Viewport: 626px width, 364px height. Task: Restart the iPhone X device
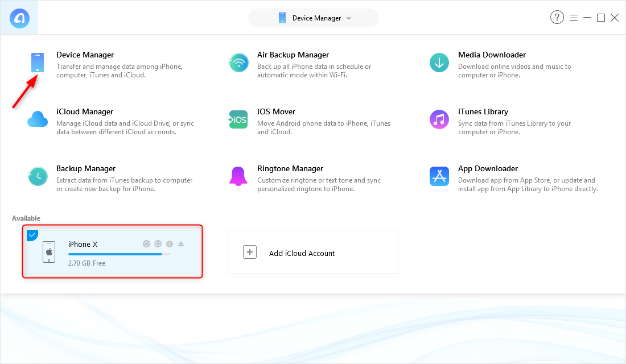146,243
